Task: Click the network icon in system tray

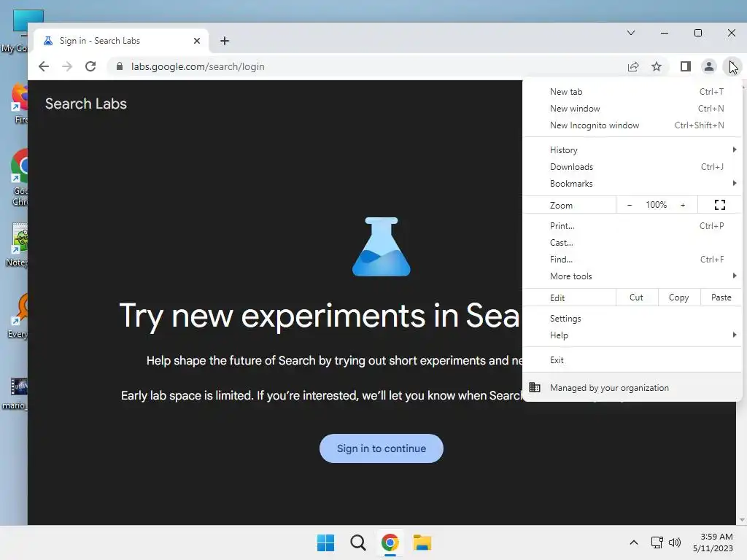Action: [657, 542]
